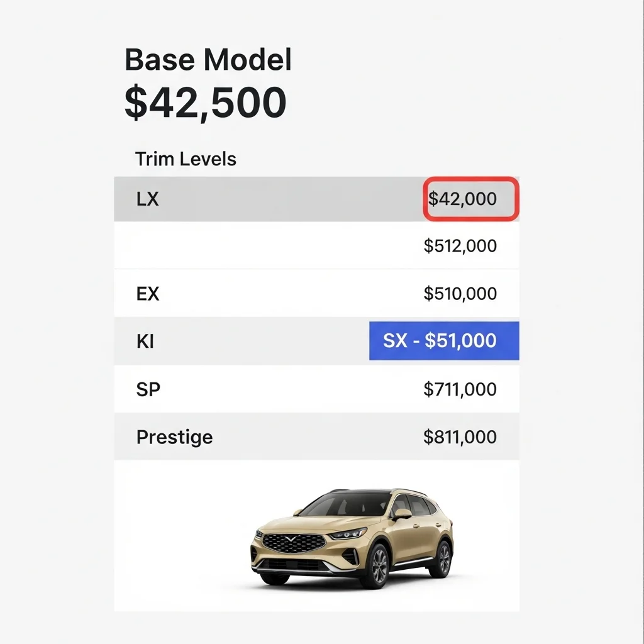Click the $711,000 price
Image resolution: width=644 pixels, height=644 pixels.
(x=460, y=389)
